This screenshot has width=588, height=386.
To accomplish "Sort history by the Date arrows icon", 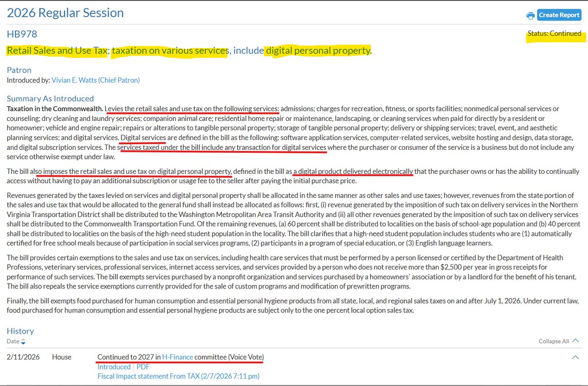I will point(23,341).
